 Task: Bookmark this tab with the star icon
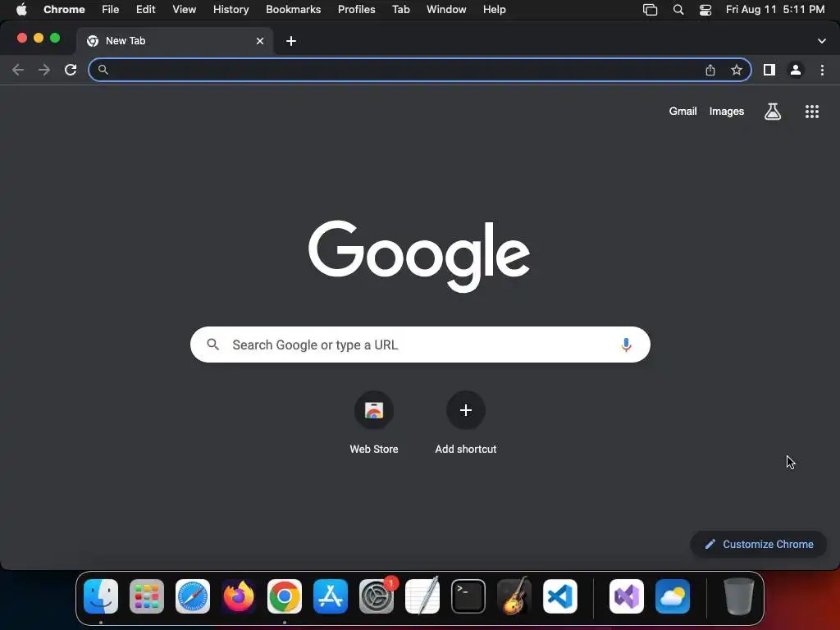click(737, 70)
